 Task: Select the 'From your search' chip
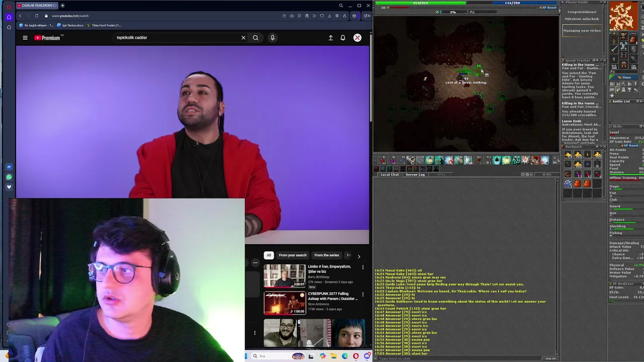pyautogui.click(x=293, y=255)
